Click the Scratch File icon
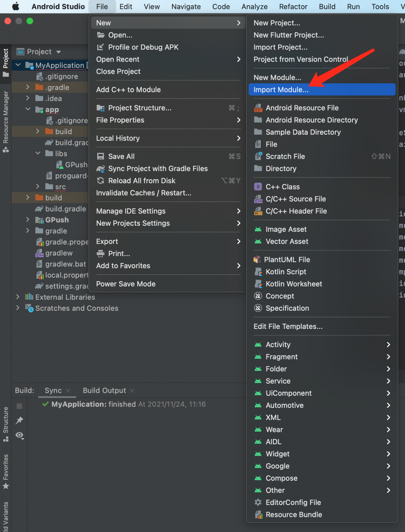This screenshot has width=405, height=532. tap(258, 157)
